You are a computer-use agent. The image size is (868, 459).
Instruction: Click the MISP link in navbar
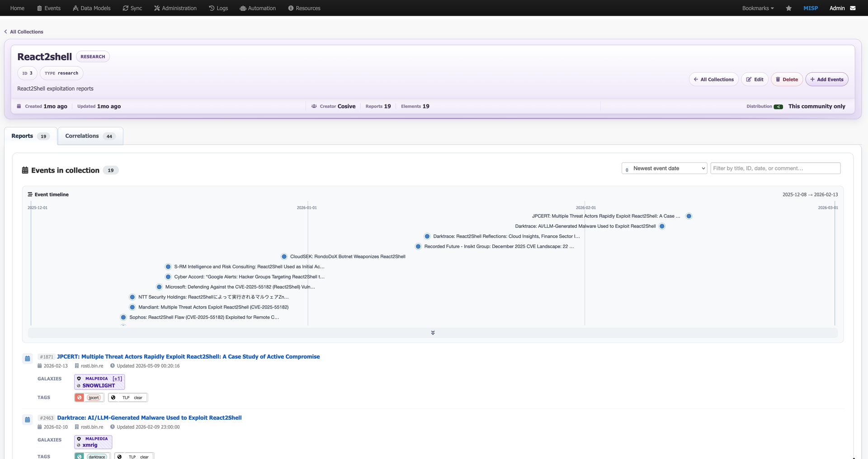[x=811, y=8]
